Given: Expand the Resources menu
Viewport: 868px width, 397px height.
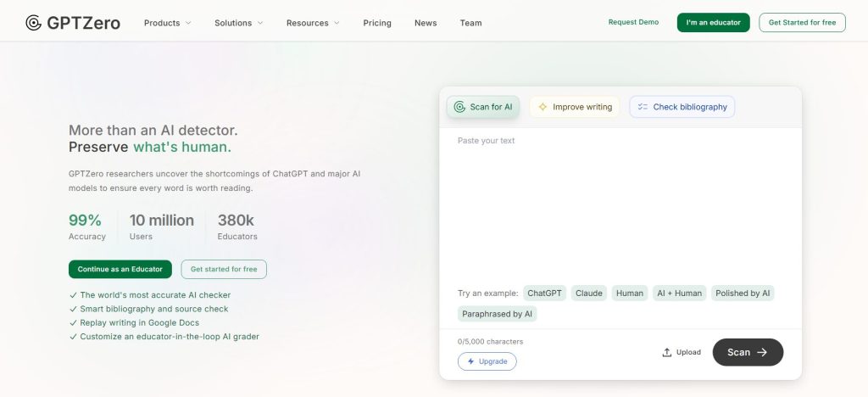Looking at the screenshot, I should tap(313, 23).
